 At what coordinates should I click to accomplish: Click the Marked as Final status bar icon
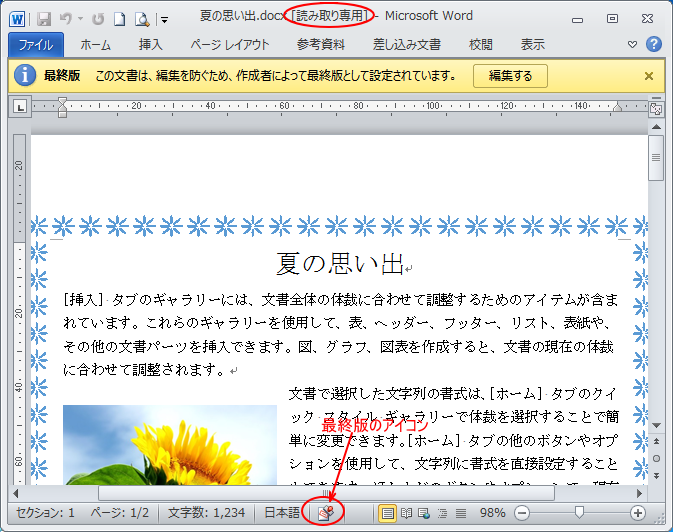[x=324, y=512]
